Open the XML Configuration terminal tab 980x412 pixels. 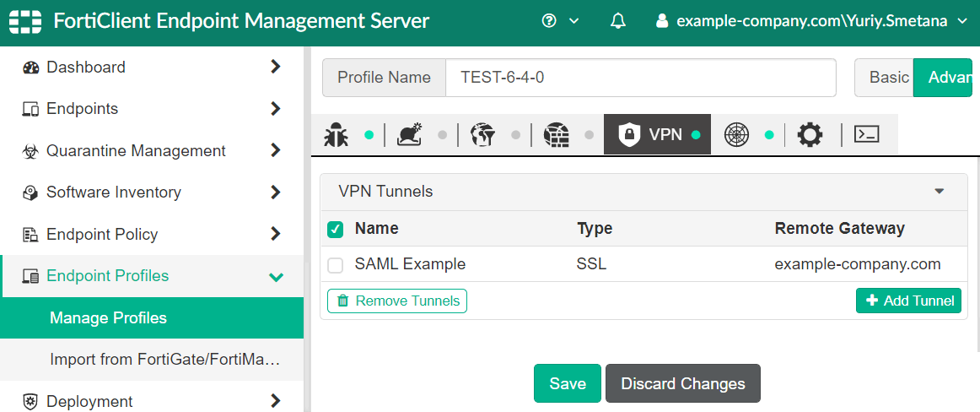coord(867,135)
